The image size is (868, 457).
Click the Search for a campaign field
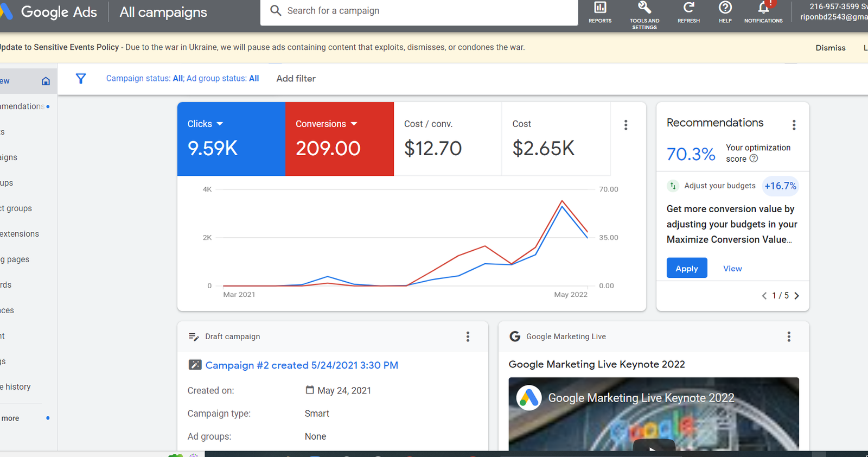423,11
